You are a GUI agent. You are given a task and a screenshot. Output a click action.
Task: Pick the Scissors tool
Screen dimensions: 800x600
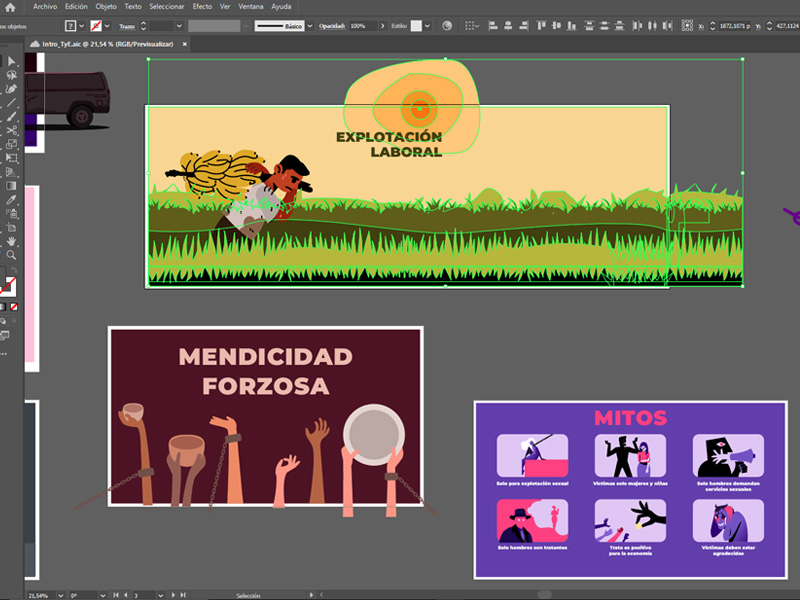11,130
